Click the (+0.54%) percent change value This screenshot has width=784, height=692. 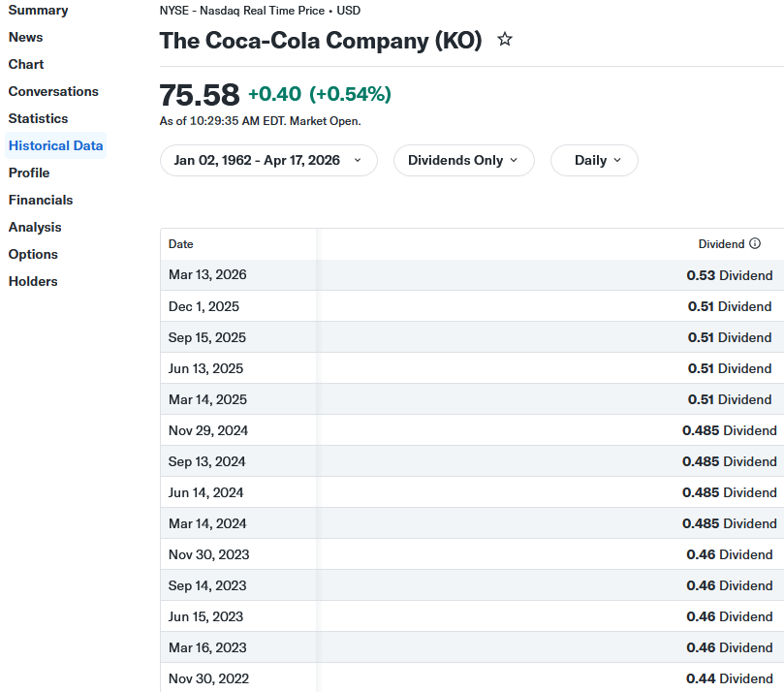tap(350, 94)
